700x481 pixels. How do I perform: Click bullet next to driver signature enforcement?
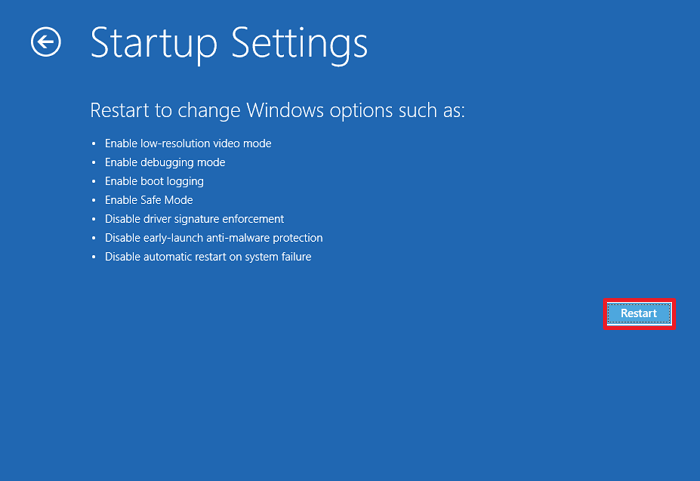[94, 220]
